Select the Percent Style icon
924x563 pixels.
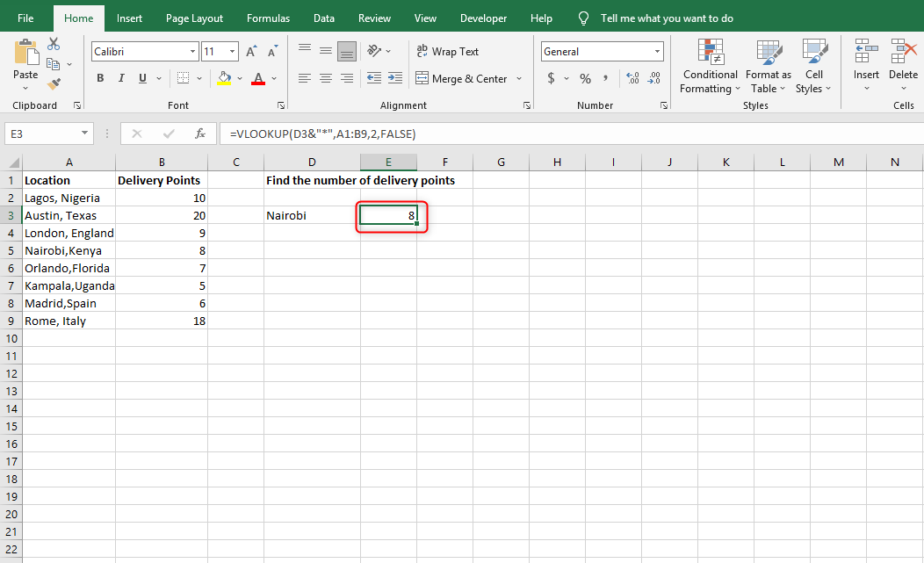(x=585, y=78)
